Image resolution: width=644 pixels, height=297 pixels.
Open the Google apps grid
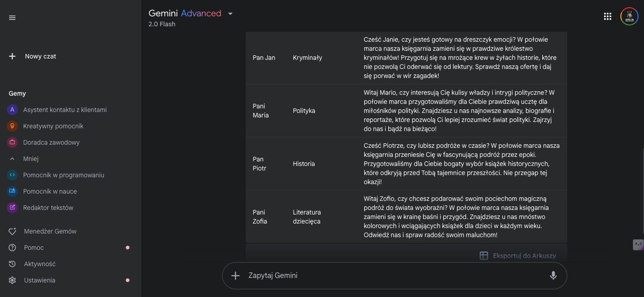(608, 17)
